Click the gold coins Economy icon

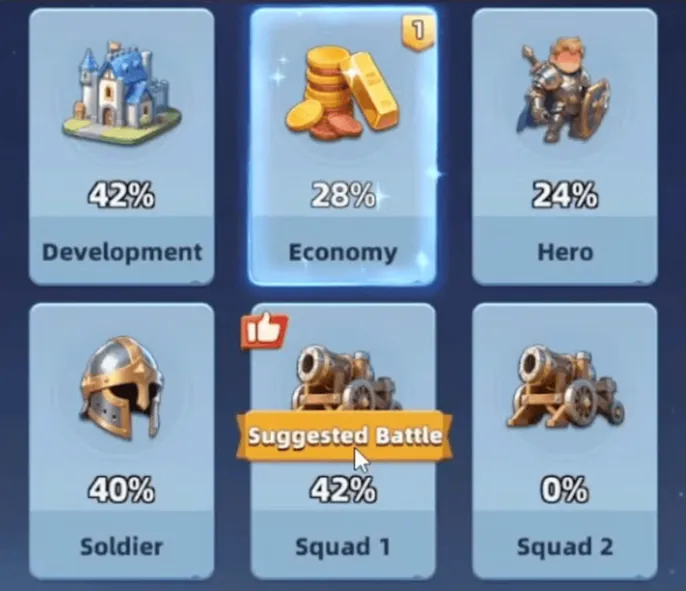342,94
